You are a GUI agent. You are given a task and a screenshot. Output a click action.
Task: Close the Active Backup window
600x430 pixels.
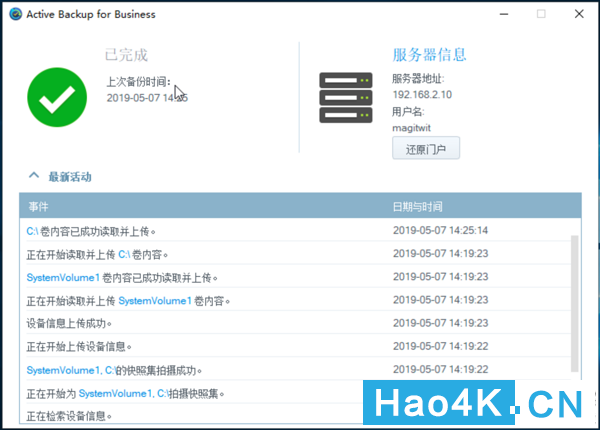pos(579,14)
